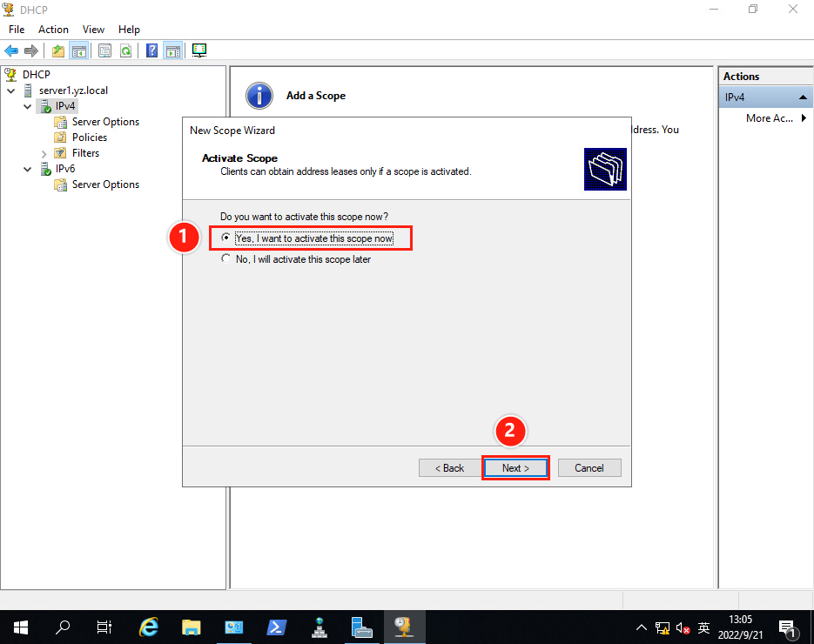Toggle the show/hide console tree icon
The width and height of the screenshot is (814, 644).
tap(79, 50)
